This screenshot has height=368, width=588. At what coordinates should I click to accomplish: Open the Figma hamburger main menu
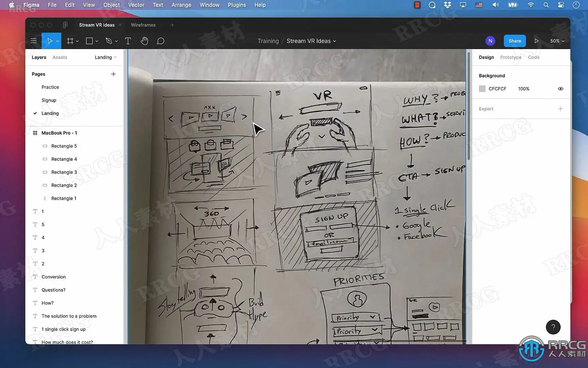(x=33, y=41)
